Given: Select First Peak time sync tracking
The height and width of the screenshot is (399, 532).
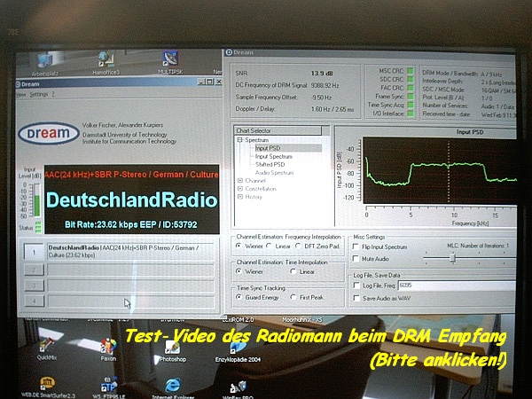Looking at the screenshot, I should click(x=293, y=297).
